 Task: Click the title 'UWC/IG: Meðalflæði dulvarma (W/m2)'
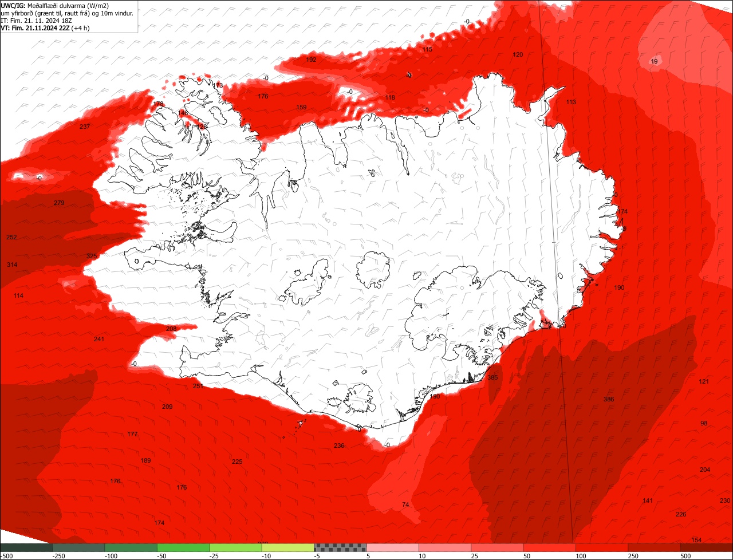click(55, 5)
